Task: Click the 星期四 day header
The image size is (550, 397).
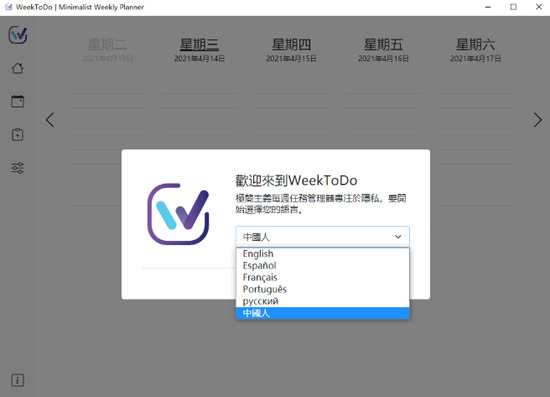Action: click(291, 45)
